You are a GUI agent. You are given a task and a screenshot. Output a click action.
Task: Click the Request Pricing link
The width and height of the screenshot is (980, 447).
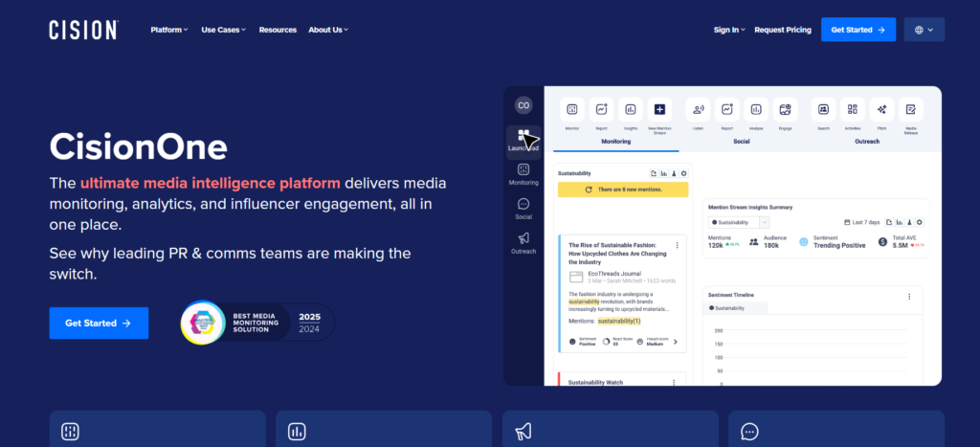[x=782, y=30]
